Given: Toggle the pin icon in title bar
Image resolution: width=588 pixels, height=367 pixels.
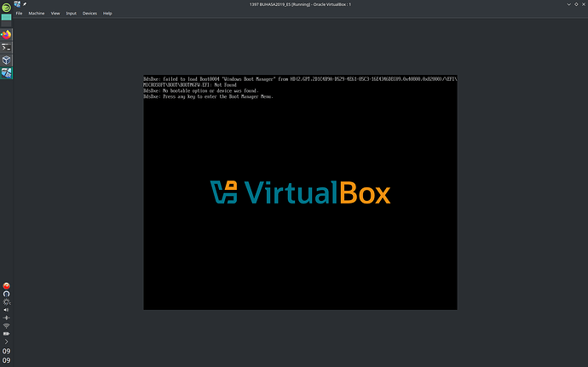Looking at the screenshot, I should (x=25, y=4).
